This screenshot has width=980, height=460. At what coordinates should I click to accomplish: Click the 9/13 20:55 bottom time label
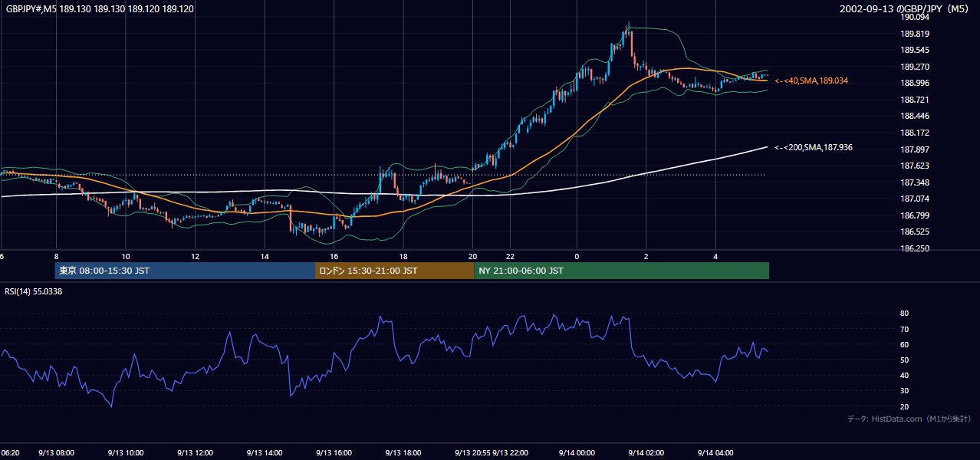coord(472,453)
